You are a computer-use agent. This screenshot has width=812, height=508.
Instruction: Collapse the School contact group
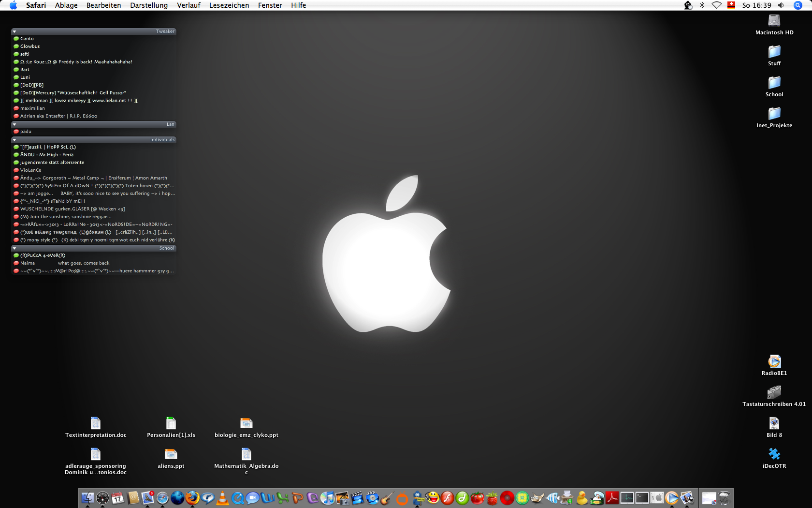click(x=14, y=248)
